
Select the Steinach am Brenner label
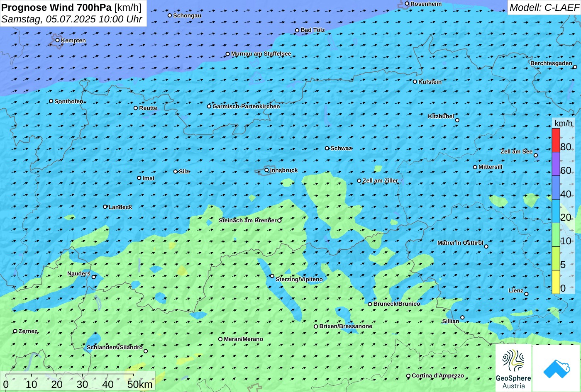247,220
